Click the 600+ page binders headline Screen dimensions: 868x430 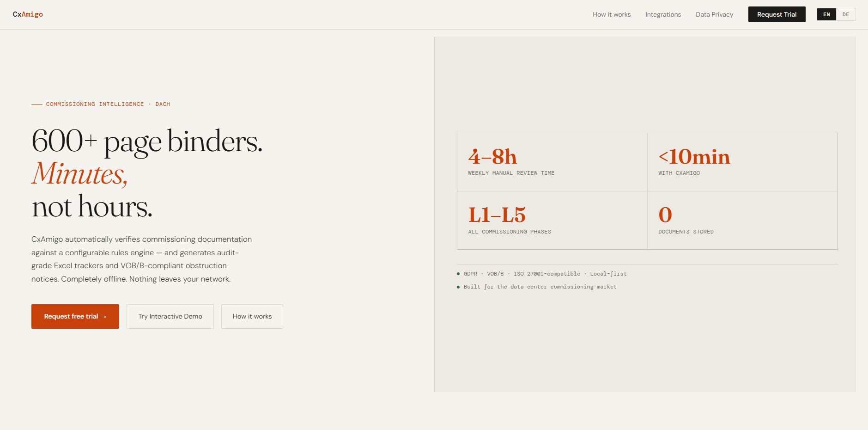[147, 141]
